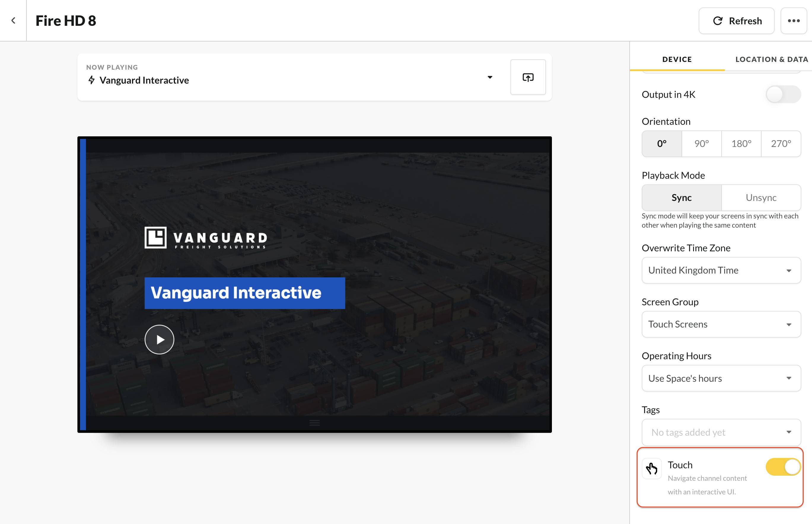Select 180° orientation
Screen dimensions: 812x524
[741, 143]
